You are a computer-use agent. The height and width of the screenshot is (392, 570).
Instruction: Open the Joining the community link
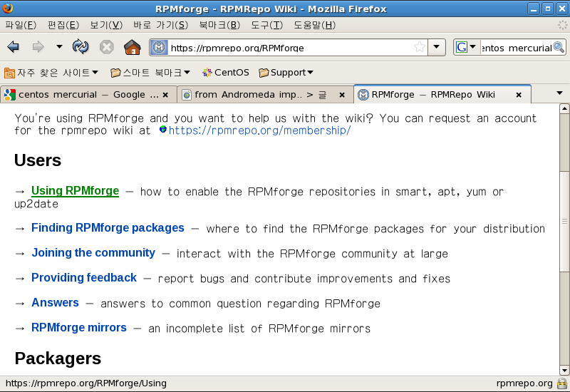point(93,253)
